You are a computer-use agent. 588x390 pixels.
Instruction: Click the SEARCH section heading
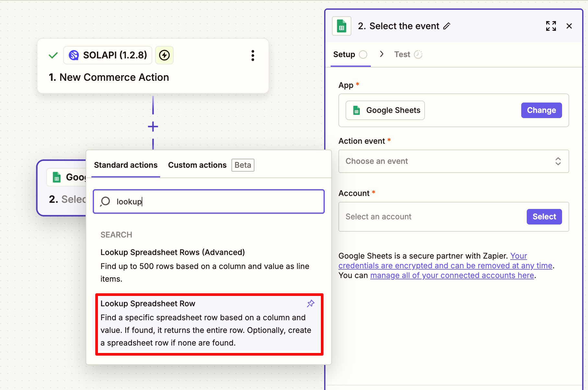point(116,235)
